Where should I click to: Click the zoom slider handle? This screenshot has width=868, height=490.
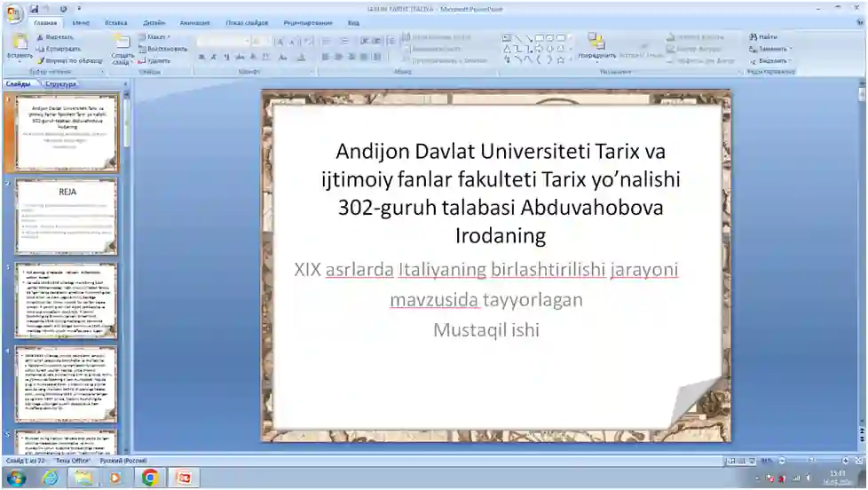pyautogui.click(x=811, y=461)
